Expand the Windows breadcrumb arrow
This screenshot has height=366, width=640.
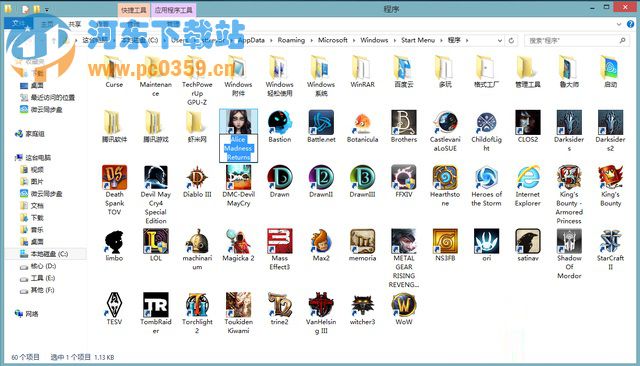tap(395, 40)
